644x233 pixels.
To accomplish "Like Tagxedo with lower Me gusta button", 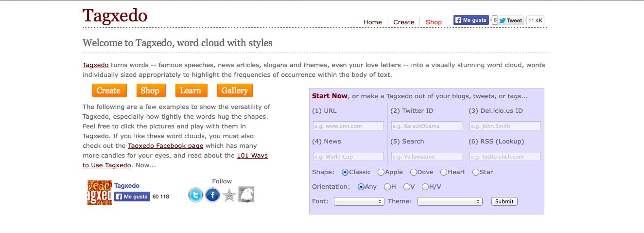I will pos(132,197).
